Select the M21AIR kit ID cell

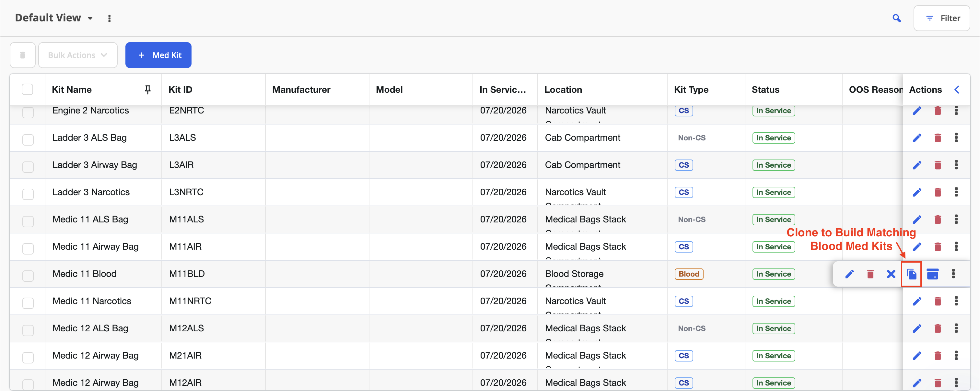pos(185,355)
